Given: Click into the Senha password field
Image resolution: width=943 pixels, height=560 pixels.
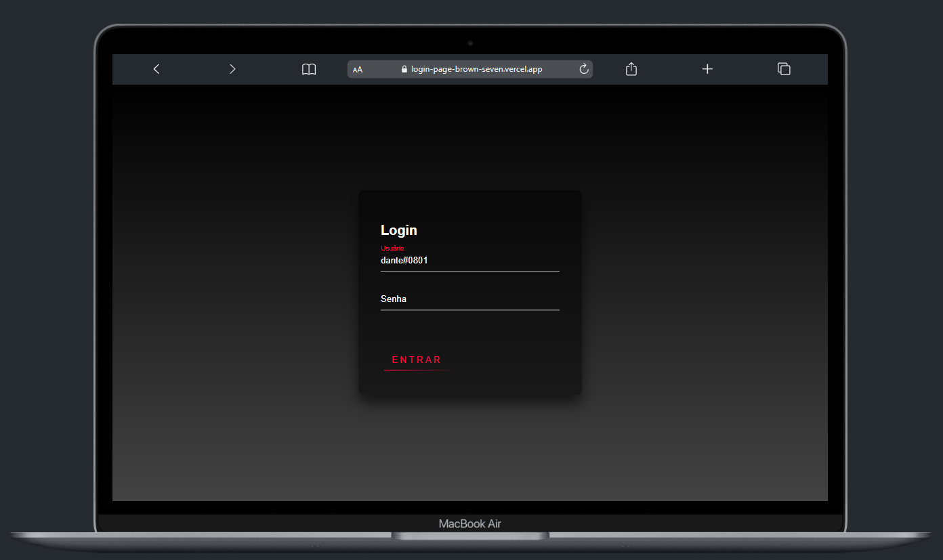Looking at the screenshot, I should coord(469,299).
